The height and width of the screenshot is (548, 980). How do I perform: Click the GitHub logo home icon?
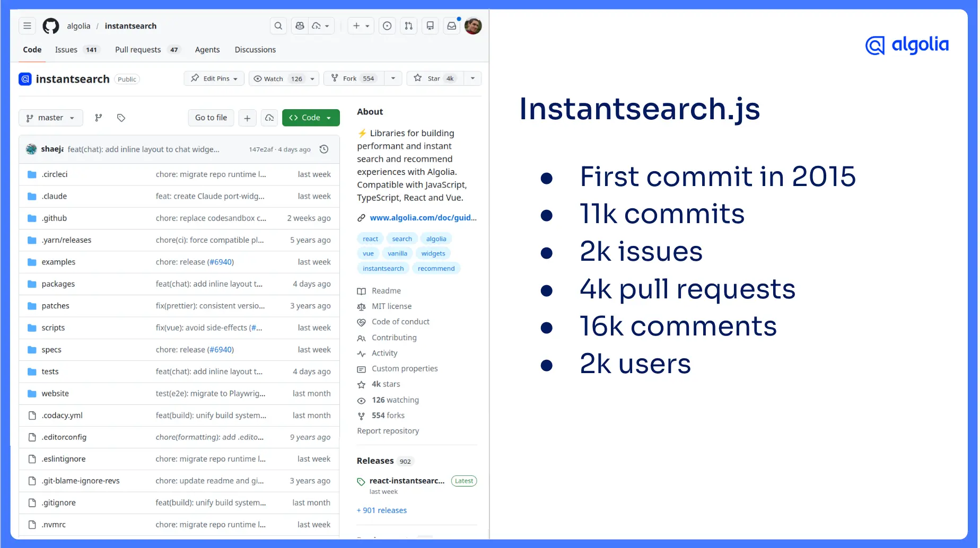(x=51, y=25)
